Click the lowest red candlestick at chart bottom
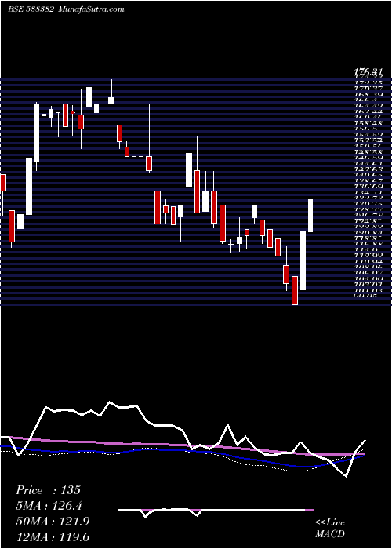392x549 pixels. point(295,291)
